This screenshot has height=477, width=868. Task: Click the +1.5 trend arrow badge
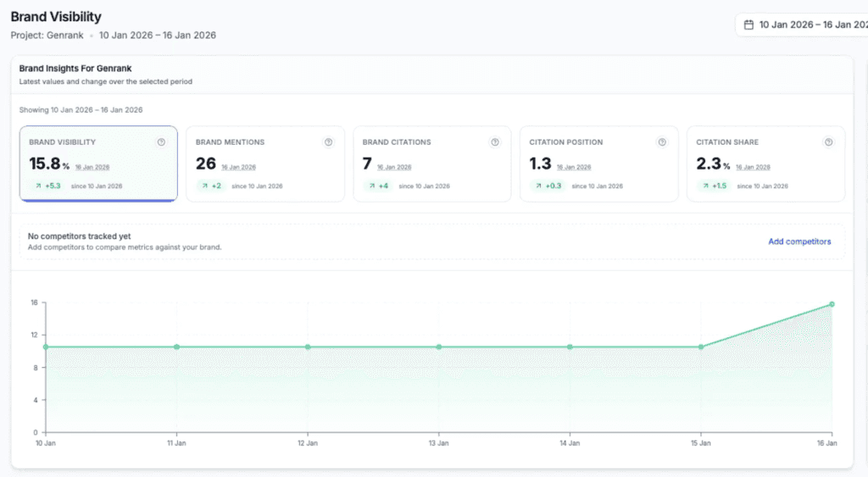pos(715,186)
